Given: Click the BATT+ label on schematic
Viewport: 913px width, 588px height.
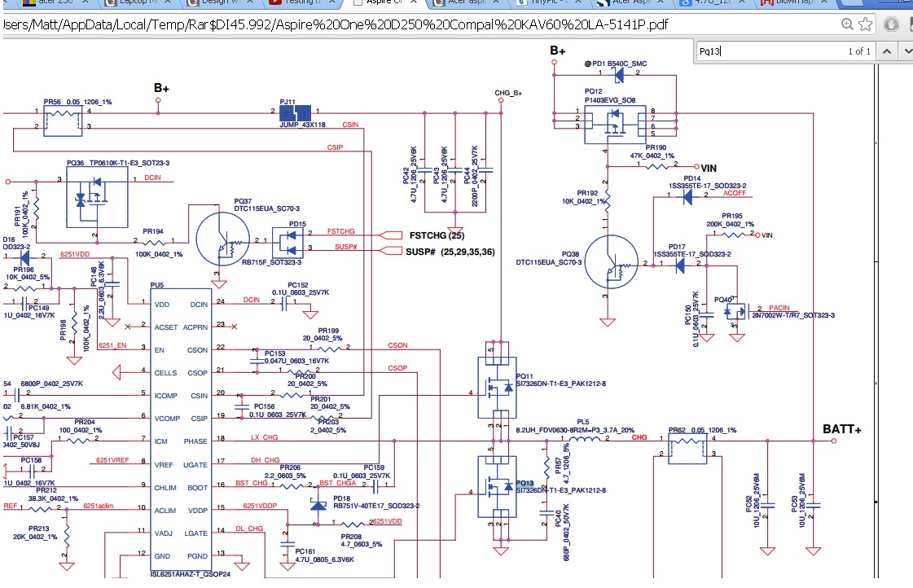Looking at the screenshot, I should (x=842, y=429).
